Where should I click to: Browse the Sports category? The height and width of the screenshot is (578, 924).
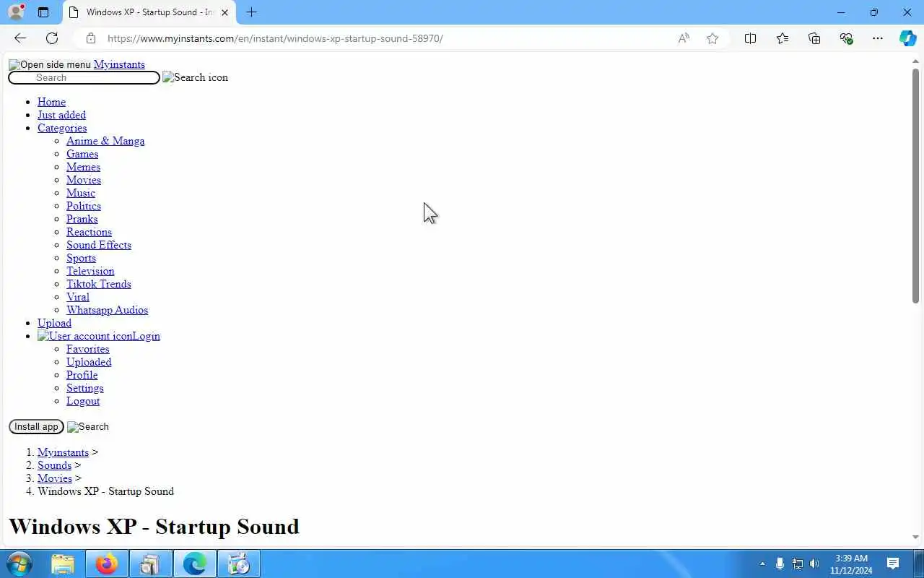81,258
